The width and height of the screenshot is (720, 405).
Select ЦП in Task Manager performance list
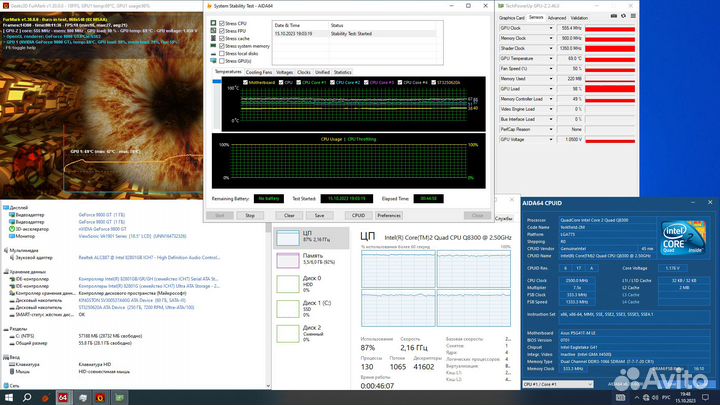311,237
